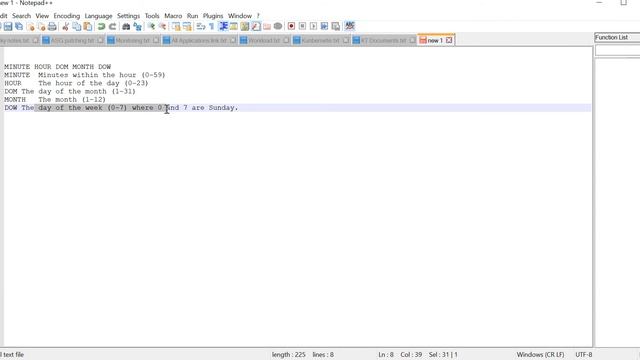Run macro multiple times icon

[324, 27]
